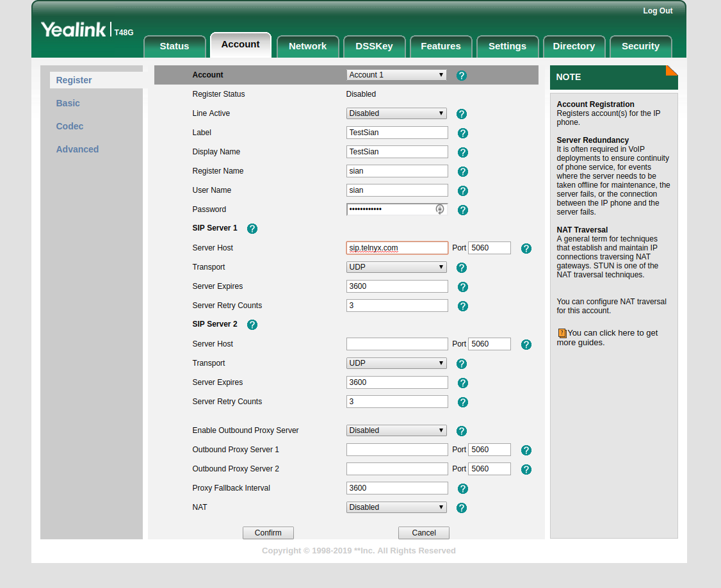Click the orange corner of the NOTE panel

[x=673, y=69]
